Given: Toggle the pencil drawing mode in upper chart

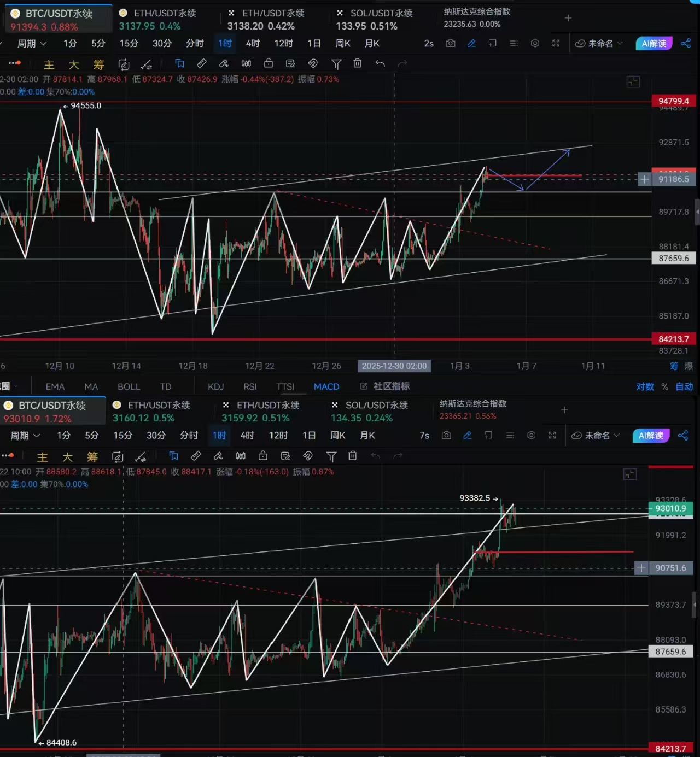Looking at the screenshot, I should [x=471, y=43].
